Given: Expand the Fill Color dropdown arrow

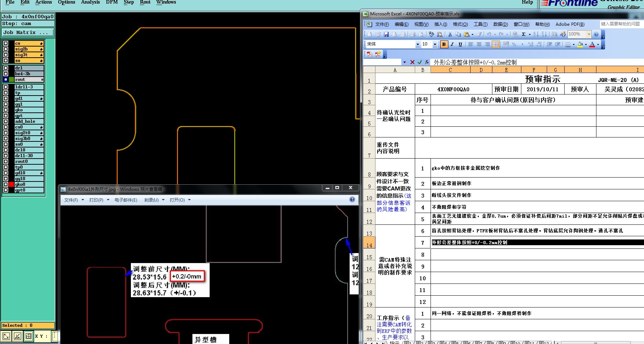Looking at the screenshot, I should tap(586, 44).
